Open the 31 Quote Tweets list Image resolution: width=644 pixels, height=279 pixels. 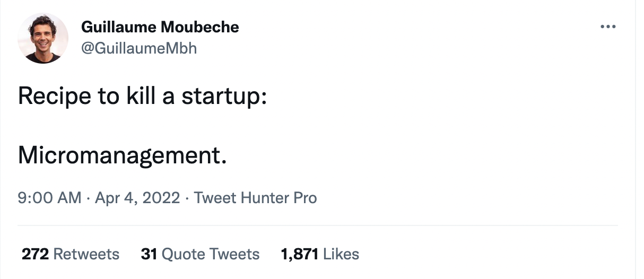200,254
